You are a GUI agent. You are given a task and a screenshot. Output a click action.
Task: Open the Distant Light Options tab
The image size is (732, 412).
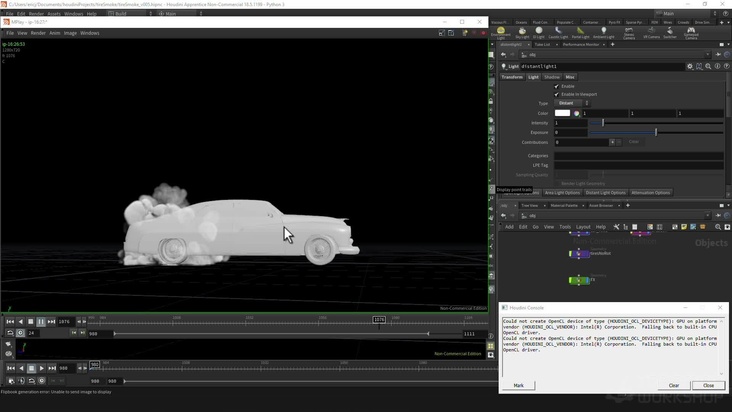tap(605, 193)
